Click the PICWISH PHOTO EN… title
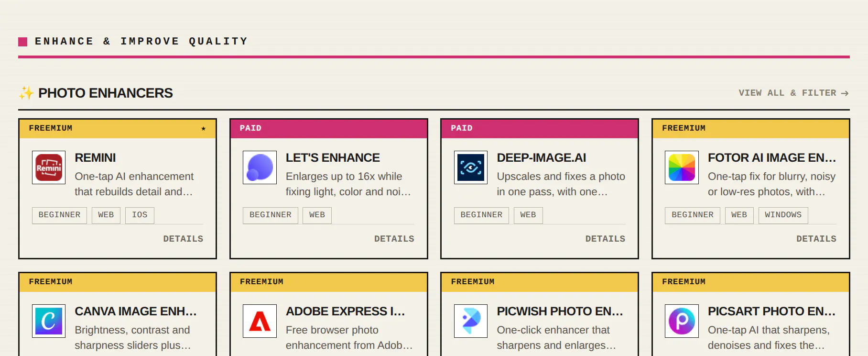The height and width of the screenshot is (356, 868). click(x=560, y=311)
